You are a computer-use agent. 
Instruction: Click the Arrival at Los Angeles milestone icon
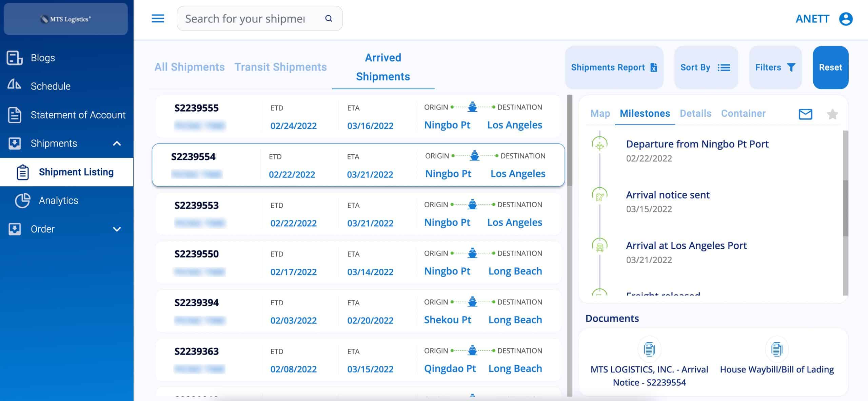(599, 246)
